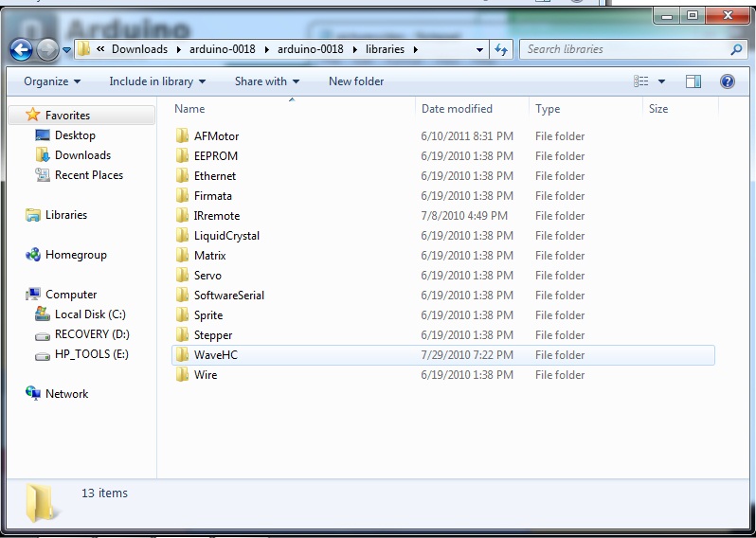Viewport: 756px width, 538px height.
Task: Go back with the blue Back arrow
Action: 21,49
